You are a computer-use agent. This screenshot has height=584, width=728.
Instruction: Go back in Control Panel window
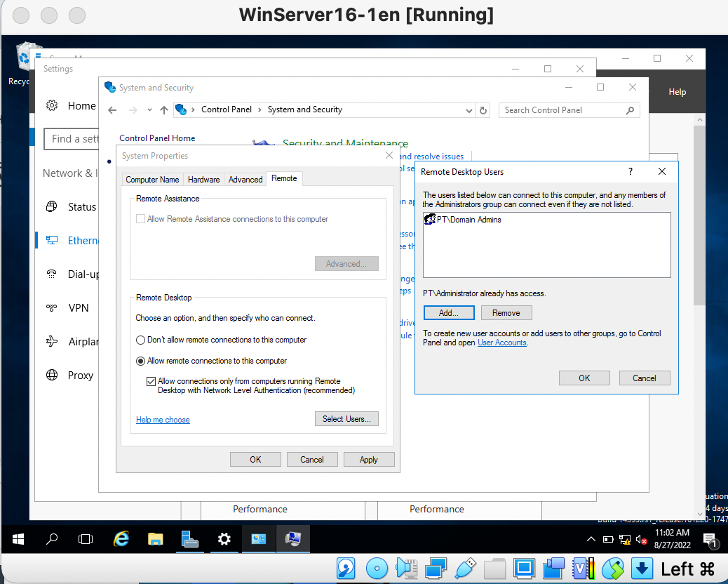(112, 110)
